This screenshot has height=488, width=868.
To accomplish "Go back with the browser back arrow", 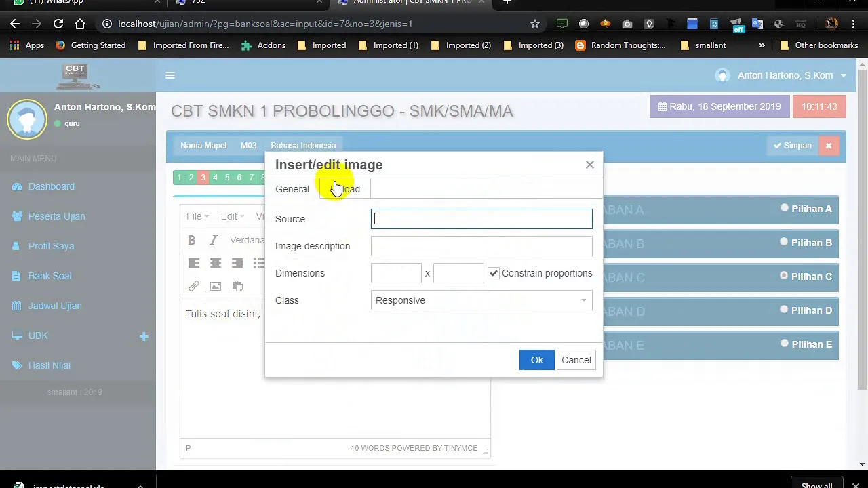I will point(15,24).
